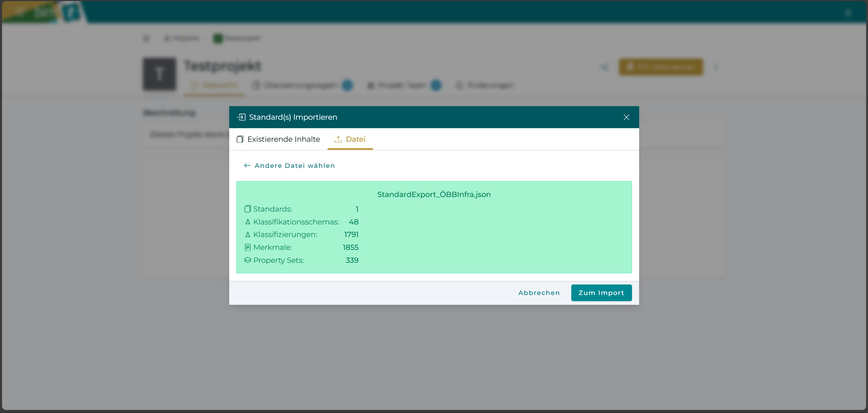This screenshot has height=413, width=868.
Task: Click the layers icon beside Property Sets
Action: pos(248,260)
